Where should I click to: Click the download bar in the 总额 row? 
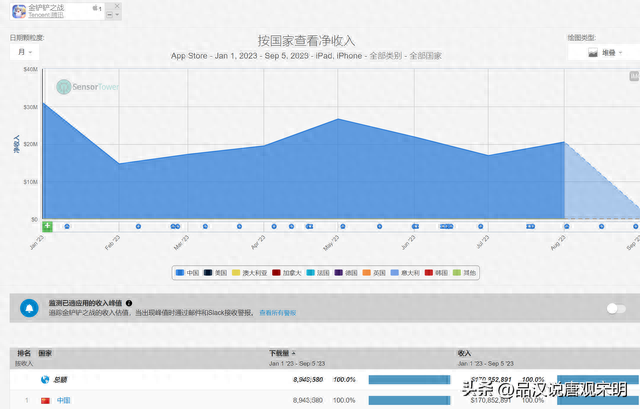point(409,380)
